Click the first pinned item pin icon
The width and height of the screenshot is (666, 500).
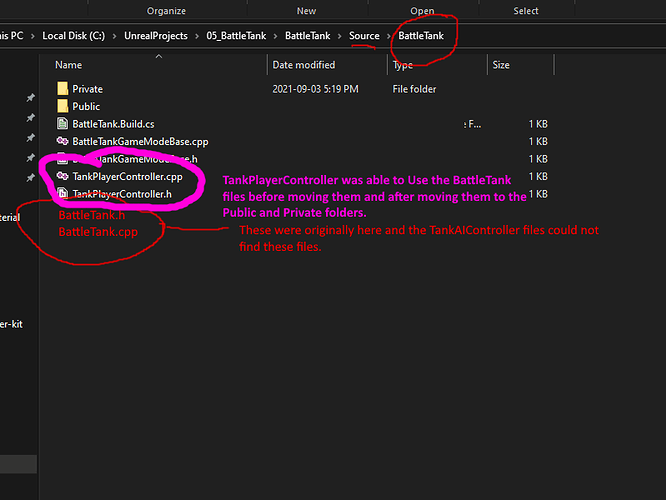click(31, 98)
